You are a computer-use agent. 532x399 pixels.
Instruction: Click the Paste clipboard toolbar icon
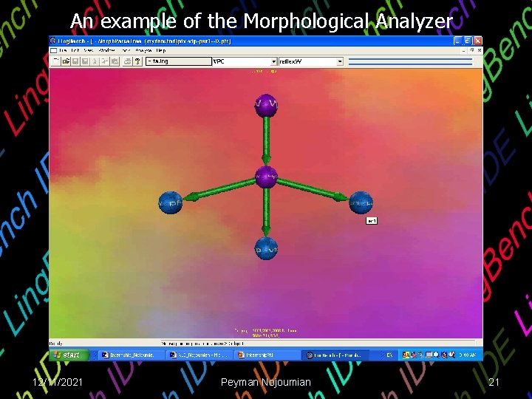pos(115,61)
